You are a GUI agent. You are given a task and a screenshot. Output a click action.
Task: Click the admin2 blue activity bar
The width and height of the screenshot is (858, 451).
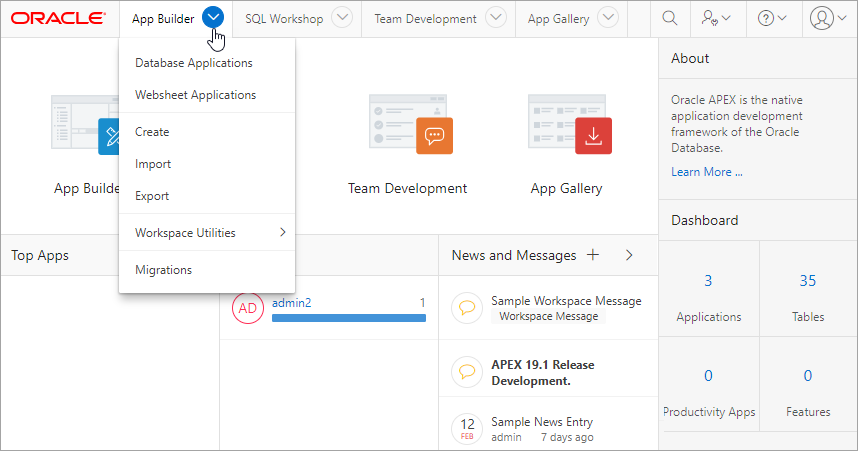[x=349, y=318]
